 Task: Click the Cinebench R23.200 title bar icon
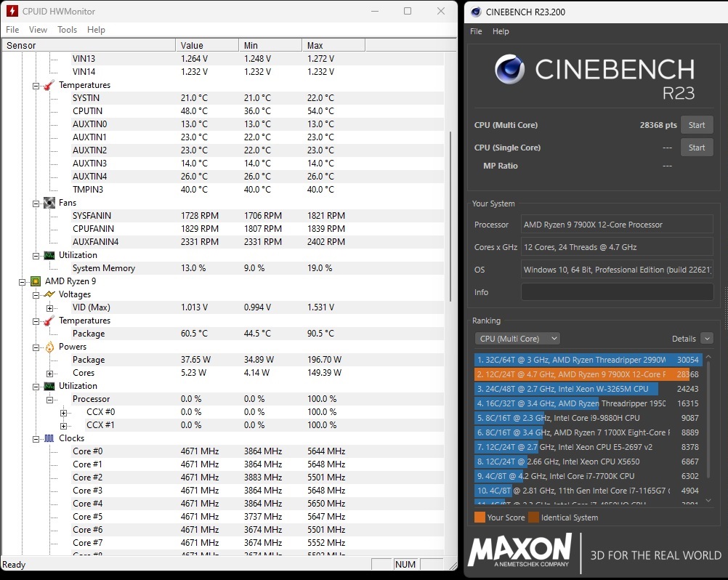point(476,12)
